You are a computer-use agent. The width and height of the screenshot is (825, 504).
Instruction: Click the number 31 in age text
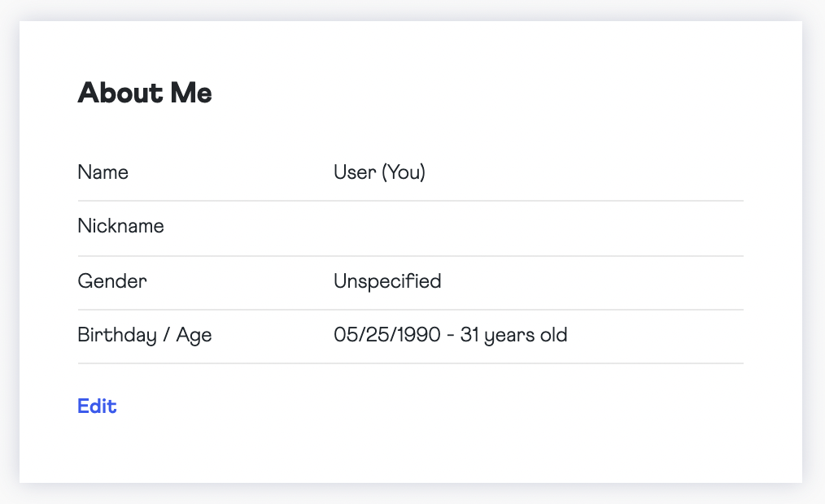pyautogui.click(x=469, y=335)
